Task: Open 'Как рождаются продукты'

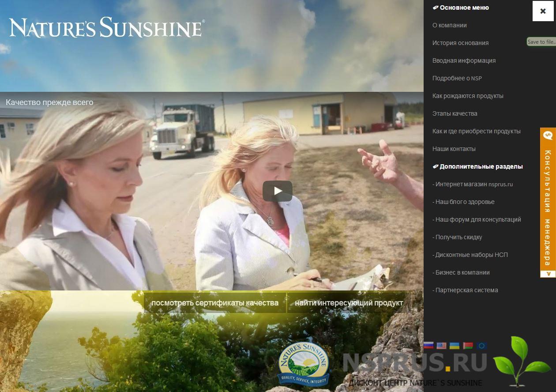Action: (x=468, y=96)
